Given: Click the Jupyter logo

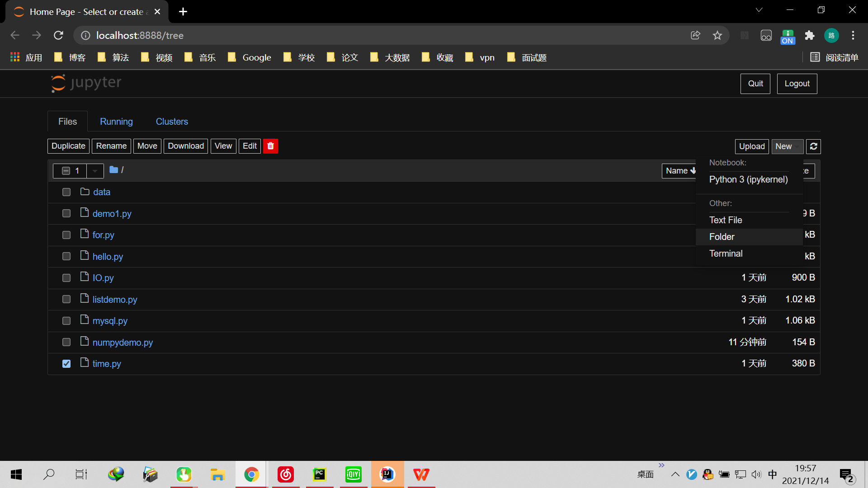Looking at the screenshot, I should click(x=86, y=83).
